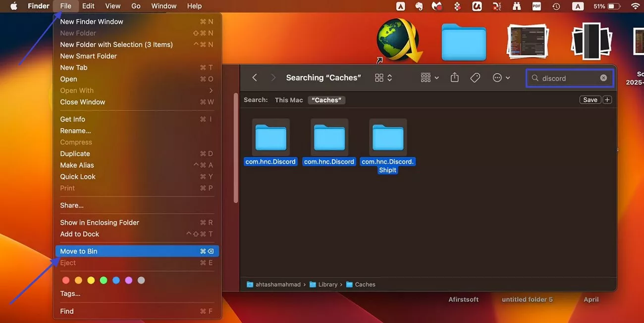Open the more actions ellipsis dropdown

pos(501,78)
